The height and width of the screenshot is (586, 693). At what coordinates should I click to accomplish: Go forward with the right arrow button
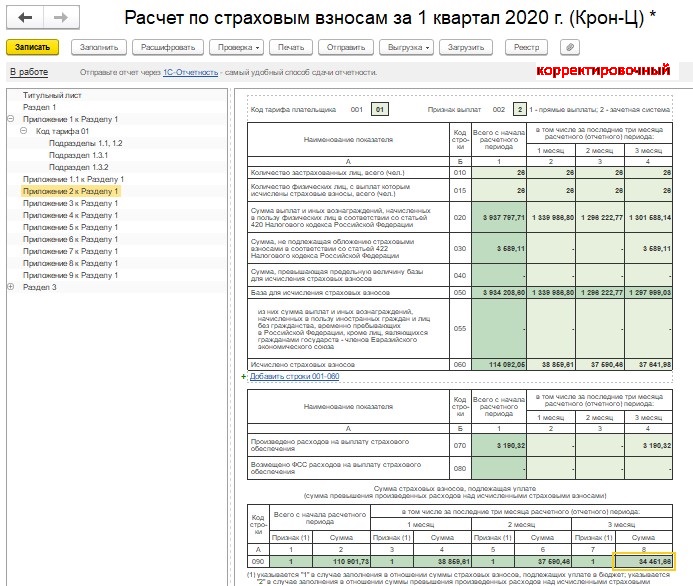coord(61,18)
